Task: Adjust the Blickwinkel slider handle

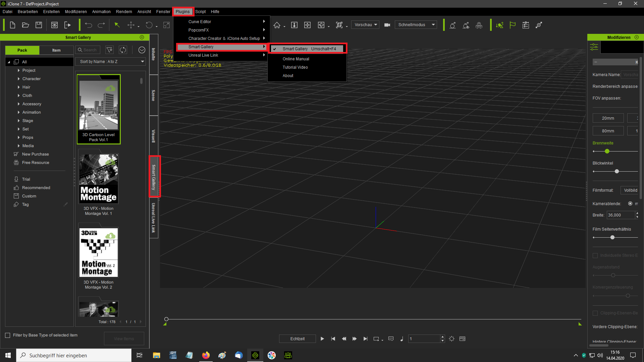Action: (616, 172)
